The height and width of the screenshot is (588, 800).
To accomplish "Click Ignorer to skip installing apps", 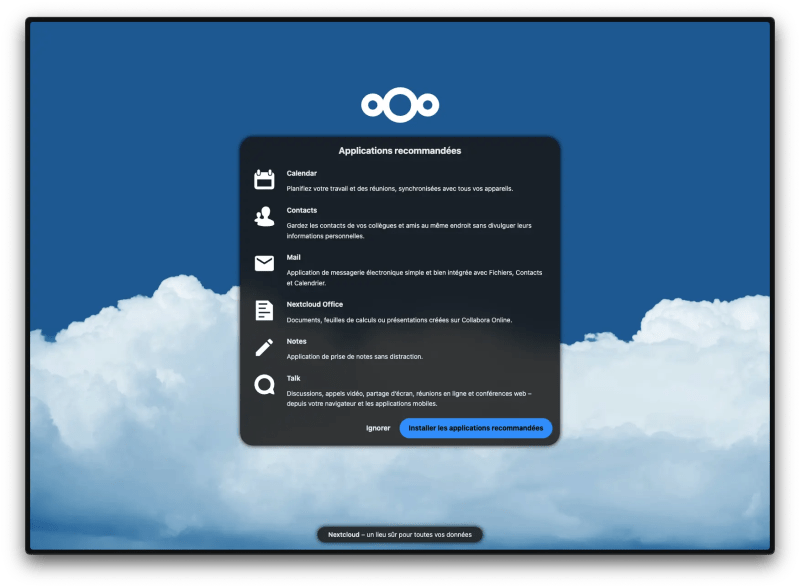I will point(380,428).
